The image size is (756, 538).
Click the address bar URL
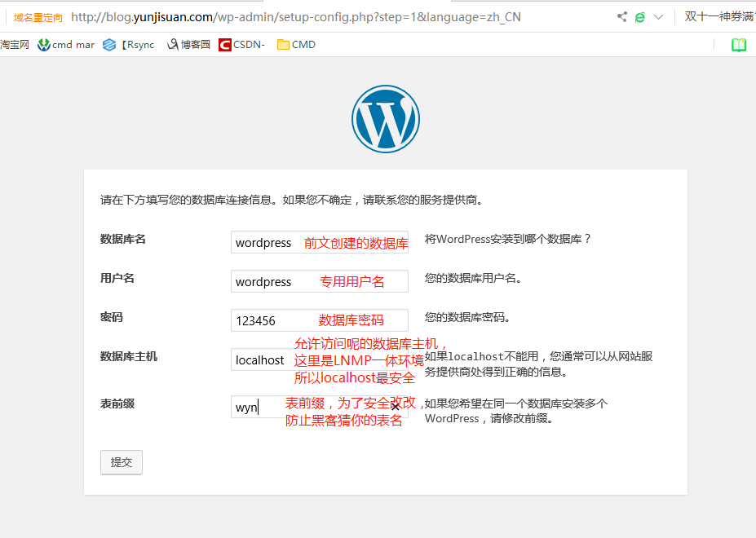click(x=295, y=17)
